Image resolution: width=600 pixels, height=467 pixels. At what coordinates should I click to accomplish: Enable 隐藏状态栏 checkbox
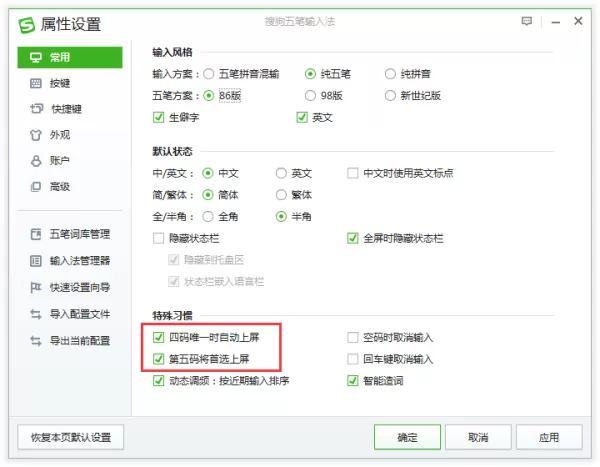click(x=158, y=238)
